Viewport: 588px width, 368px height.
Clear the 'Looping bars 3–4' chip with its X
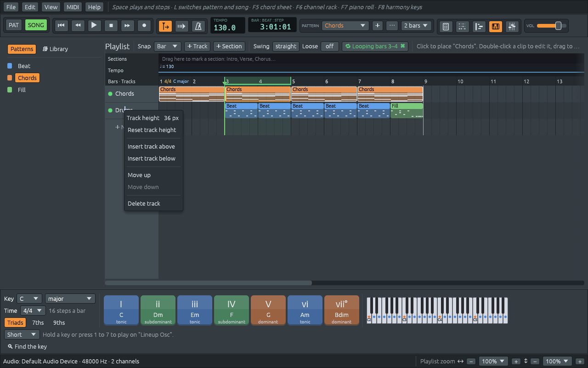tap(403, 46)
